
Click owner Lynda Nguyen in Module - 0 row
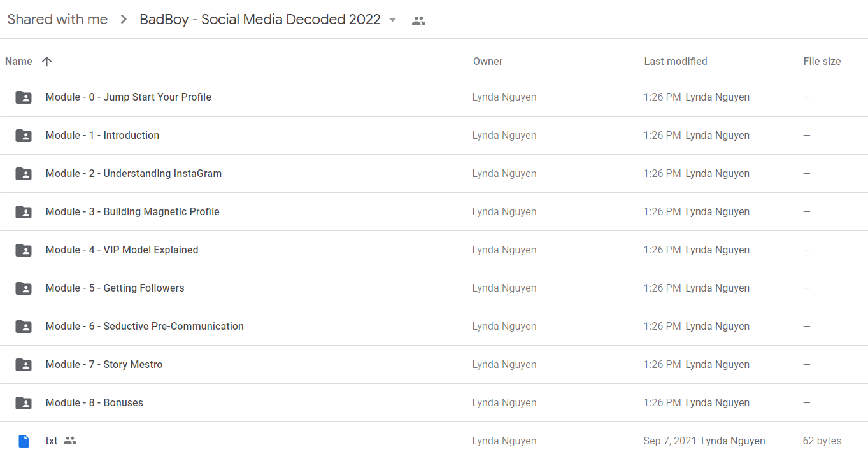pos(504,97)
